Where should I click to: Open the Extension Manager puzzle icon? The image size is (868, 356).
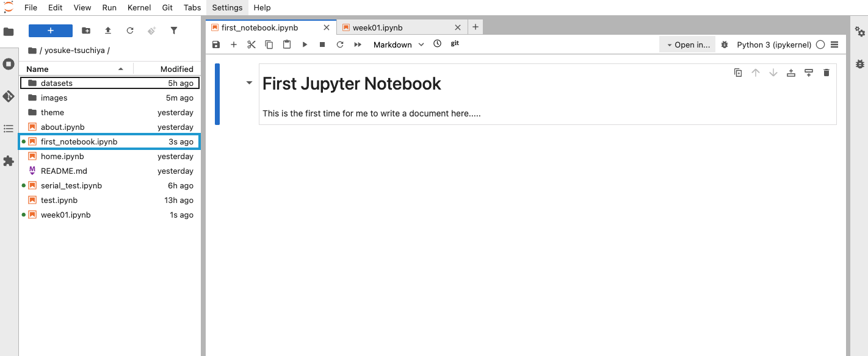9,161
